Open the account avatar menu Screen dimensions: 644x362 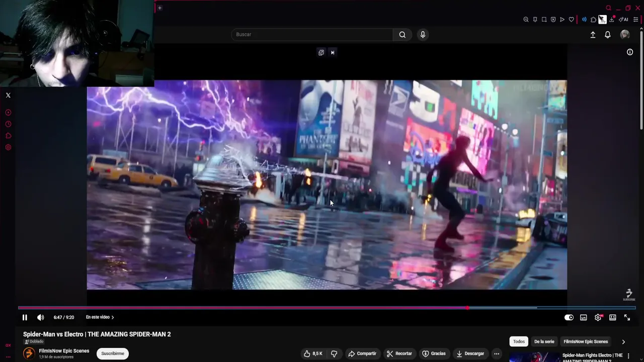pyautogui.click(x=625, y=34)
